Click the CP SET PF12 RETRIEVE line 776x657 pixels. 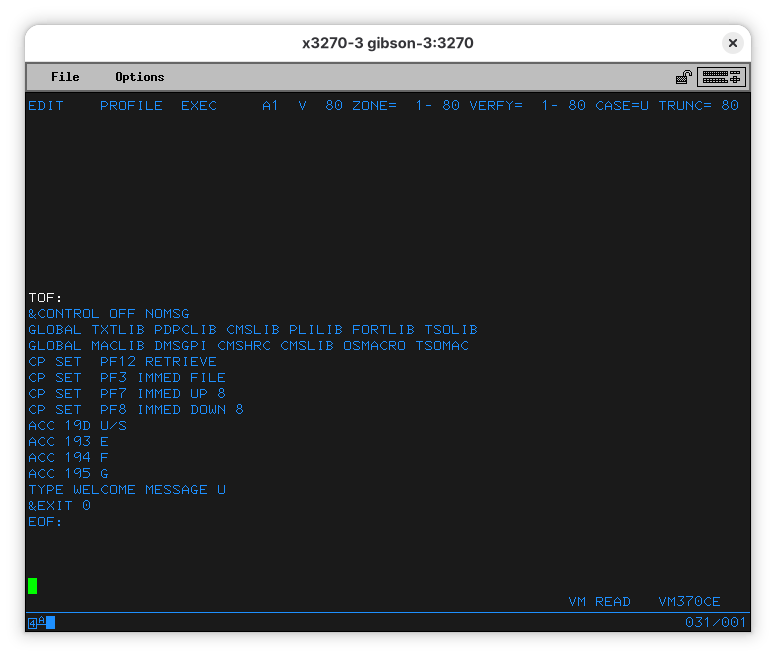122,362
